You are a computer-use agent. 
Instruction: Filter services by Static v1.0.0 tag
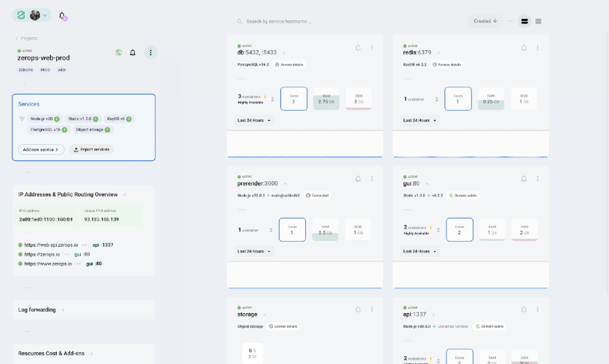(83, 119)
